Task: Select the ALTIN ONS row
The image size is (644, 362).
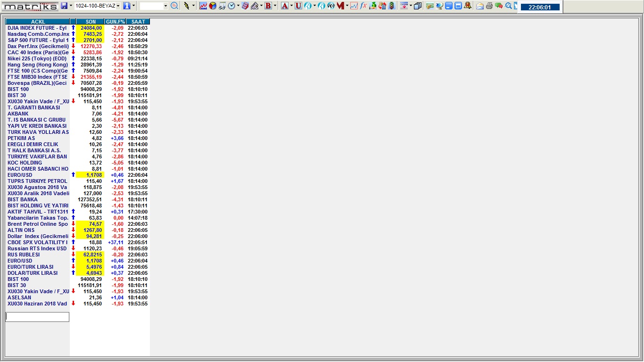Action: point(78,230)
